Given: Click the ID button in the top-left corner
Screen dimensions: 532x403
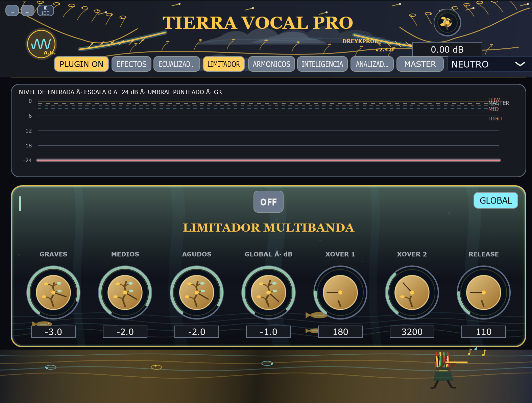Looking at the screenshot, I should coord(45,10).
